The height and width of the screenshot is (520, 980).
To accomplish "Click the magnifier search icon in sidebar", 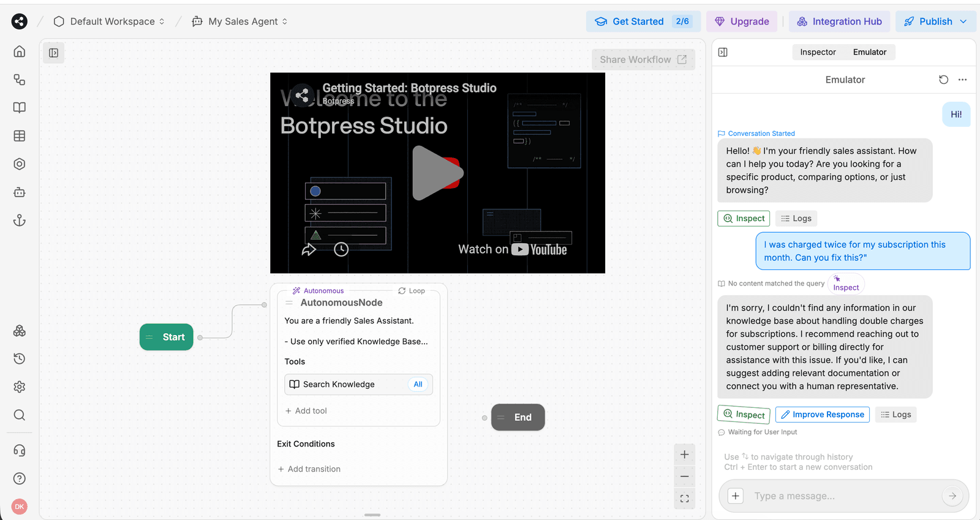I will click(x=20, y=415).
